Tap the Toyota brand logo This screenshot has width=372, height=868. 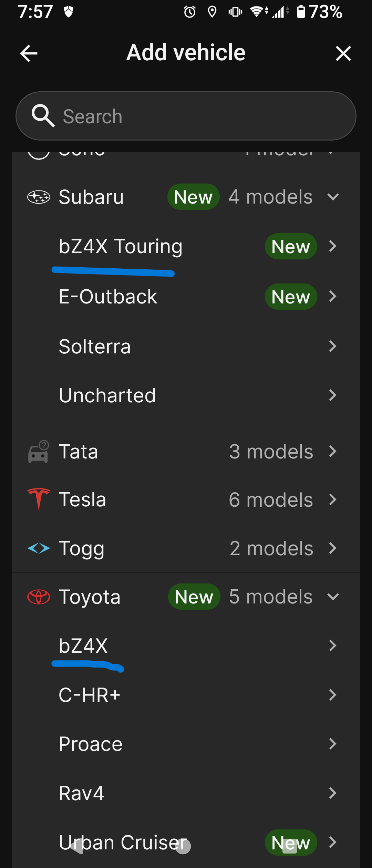[39, 597]
